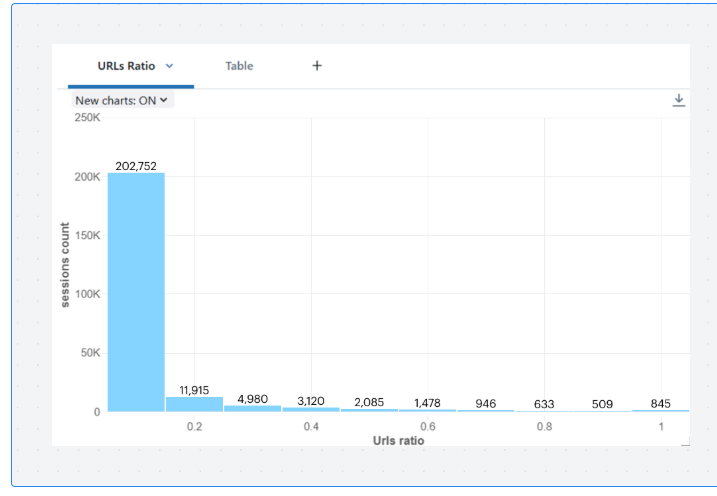Click the 150K y-axis label
This screenshot has height=496, width=717.
coord(87,235)
